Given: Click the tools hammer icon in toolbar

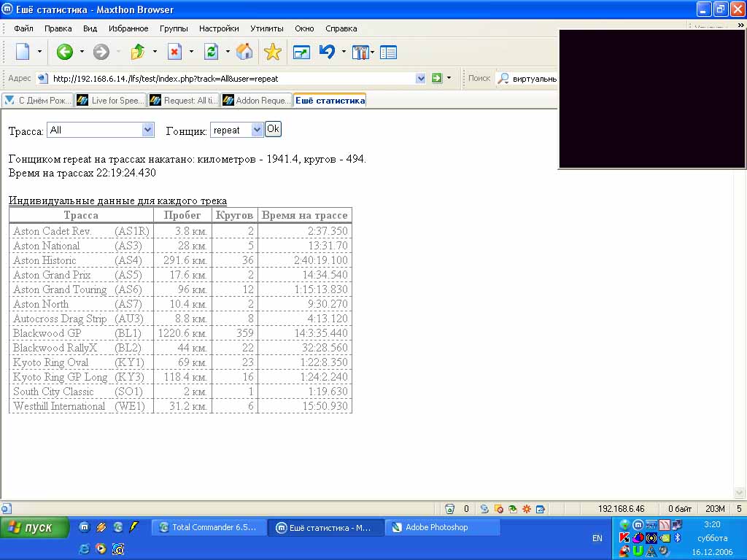Looking at the screenshot, I should tap(360, 52).
